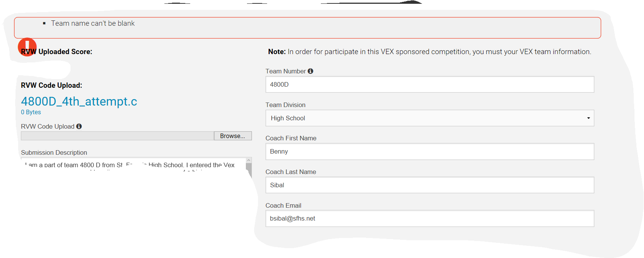Image resolution: width=644 pixels, height=258 pixels.
Task: Click the 'Team Division' label
Action: point(285,105)
